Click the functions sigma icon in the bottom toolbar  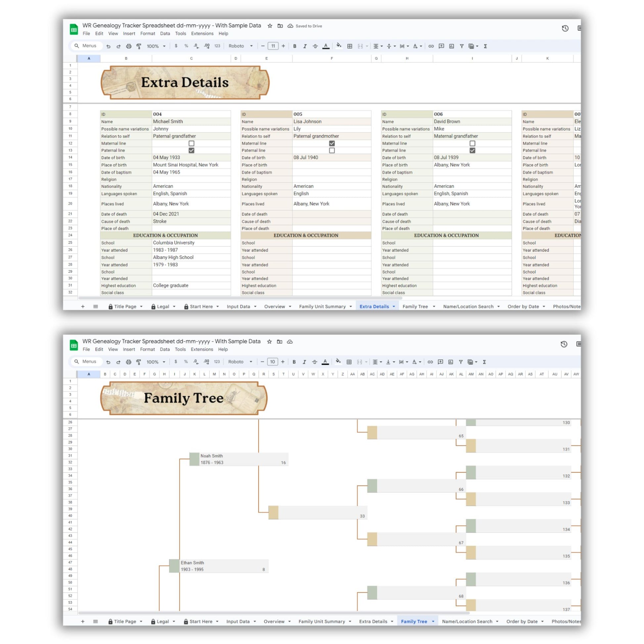click(484, 362)
